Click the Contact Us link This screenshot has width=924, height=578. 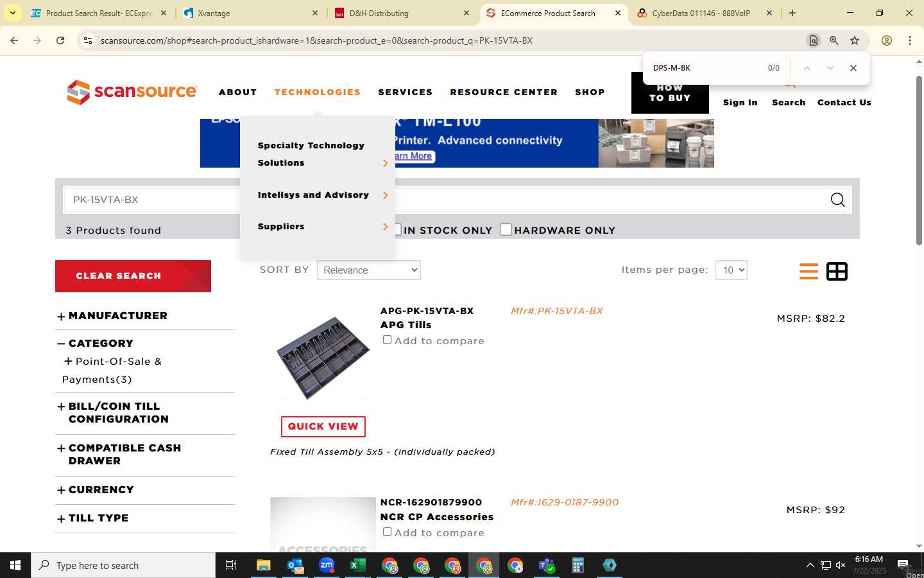(844, 102)
